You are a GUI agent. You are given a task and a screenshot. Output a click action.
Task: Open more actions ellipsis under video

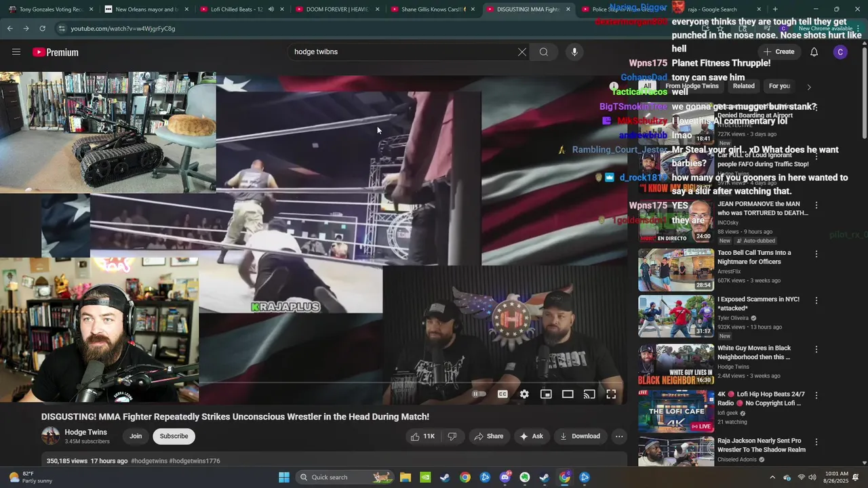tap(619, 436)
